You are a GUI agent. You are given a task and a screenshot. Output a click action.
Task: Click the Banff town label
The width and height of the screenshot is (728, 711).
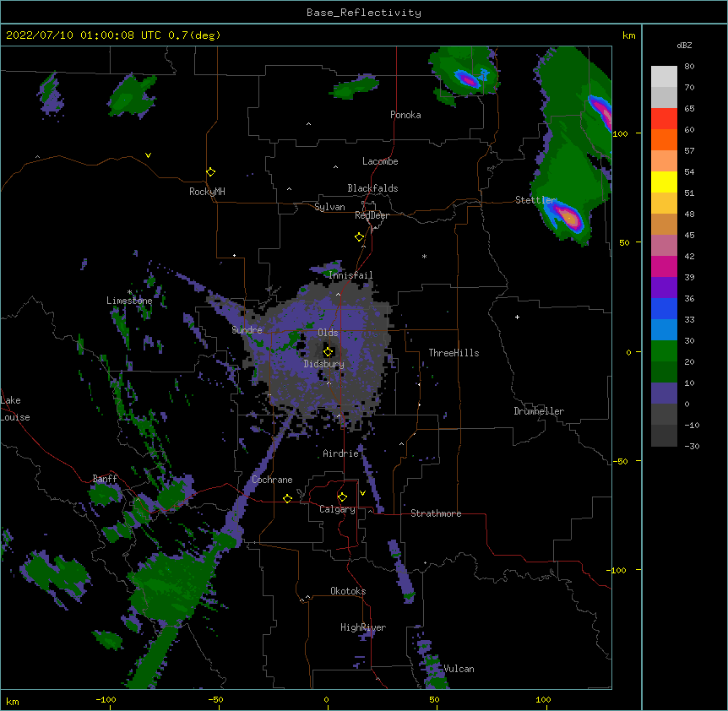coord(105,479)
